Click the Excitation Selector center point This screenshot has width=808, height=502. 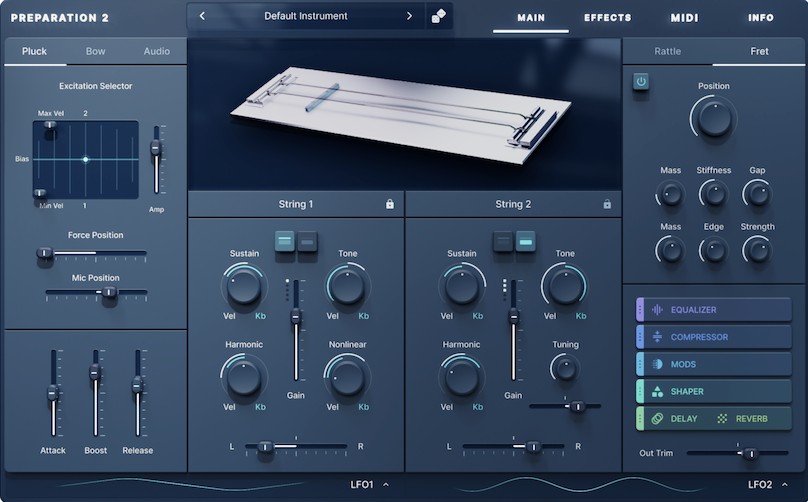tap(86, 160)
